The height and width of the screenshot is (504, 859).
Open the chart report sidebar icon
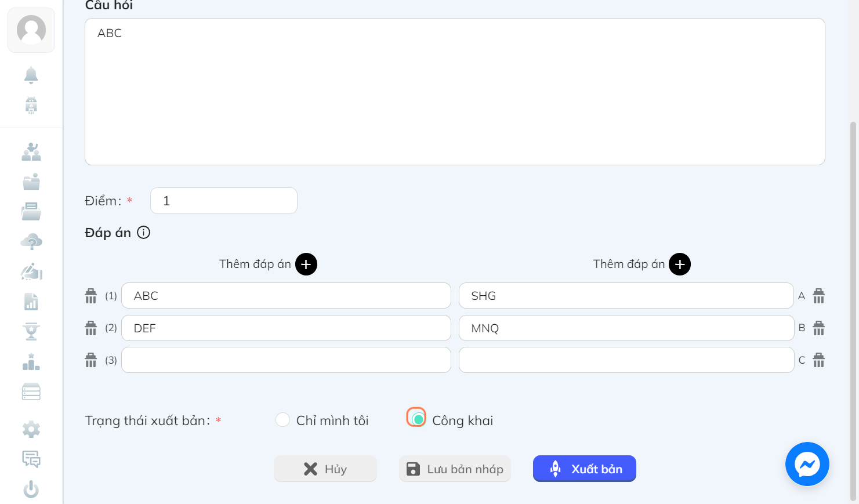coord(31,302)
